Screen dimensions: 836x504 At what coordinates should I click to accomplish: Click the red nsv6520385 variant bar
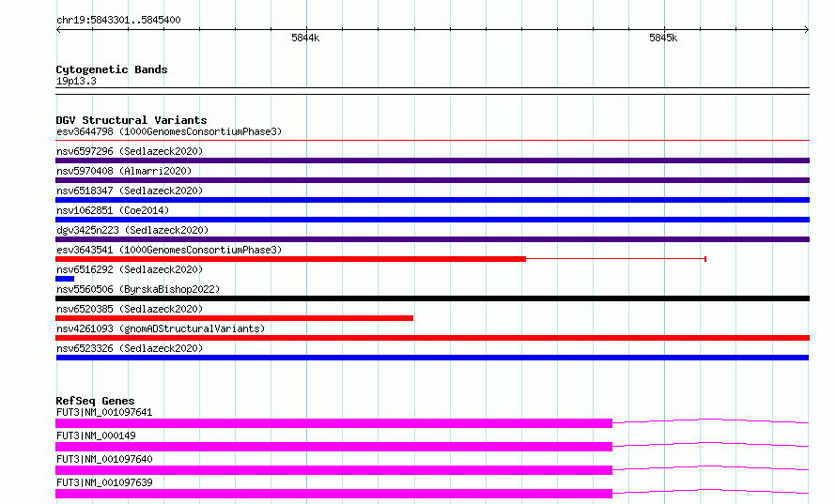coord(234,318)
